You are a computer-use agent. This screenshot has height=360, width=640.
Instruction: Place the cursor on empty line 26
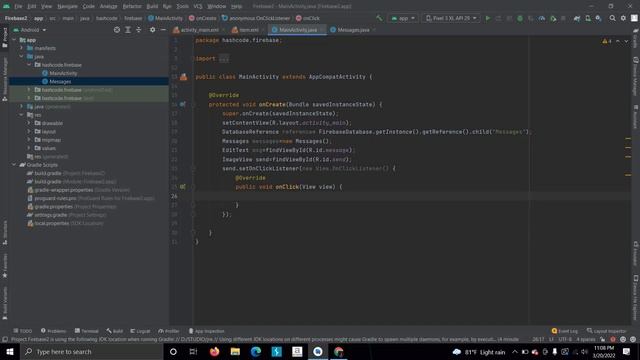[x=412, y=196]
